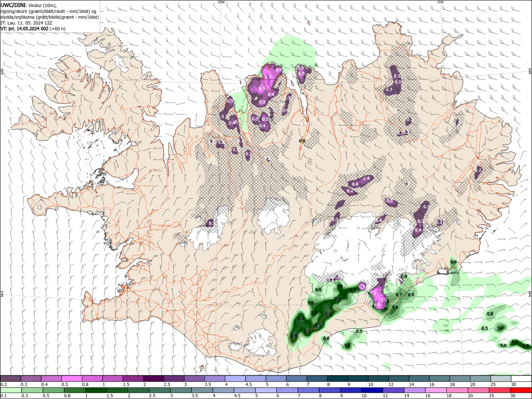Select the snow scale swatch between 14 and 16

[x=419, y=379]
